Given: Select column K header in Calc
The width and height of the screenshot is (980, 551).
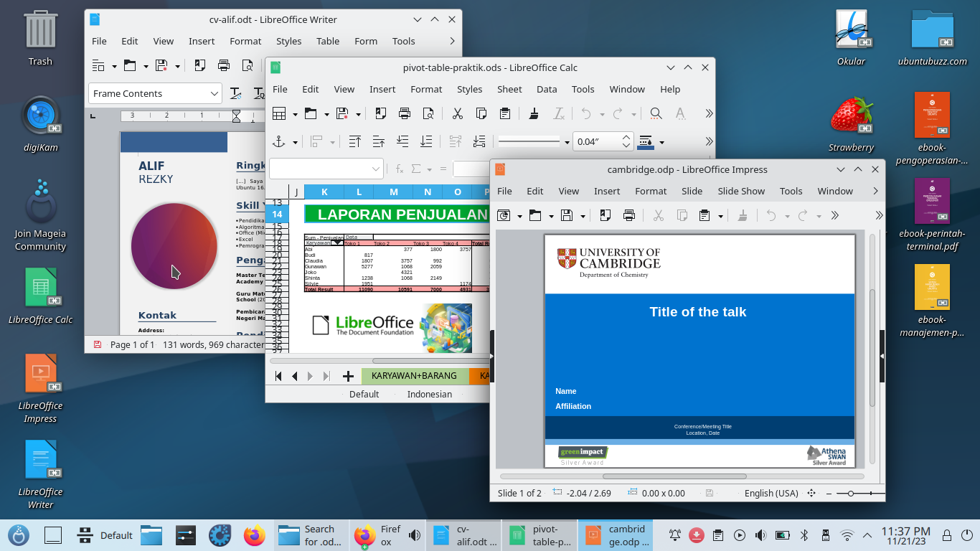Looking at the screenshot, I should tap(324, 192).
